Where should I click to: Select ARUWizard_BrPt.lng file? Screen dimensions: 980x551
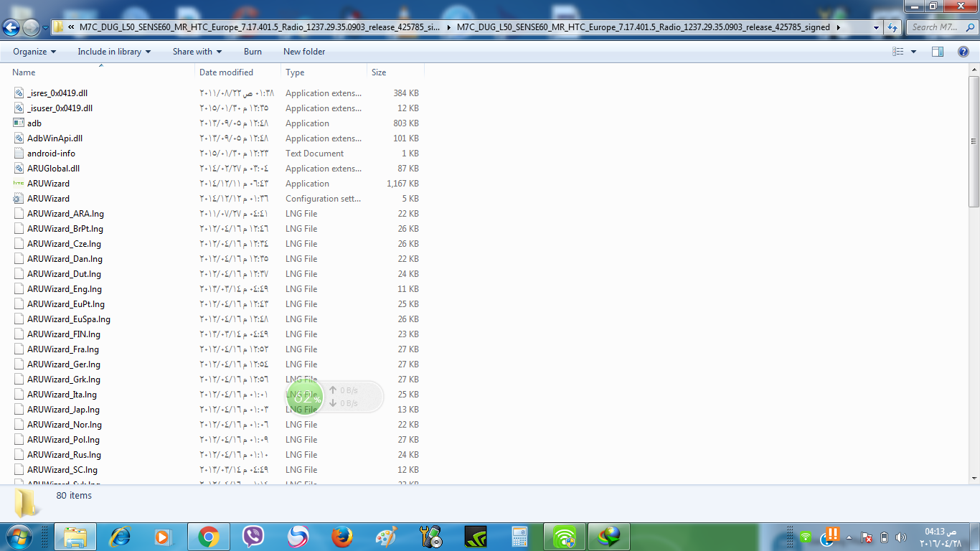(x=65, y=229)
